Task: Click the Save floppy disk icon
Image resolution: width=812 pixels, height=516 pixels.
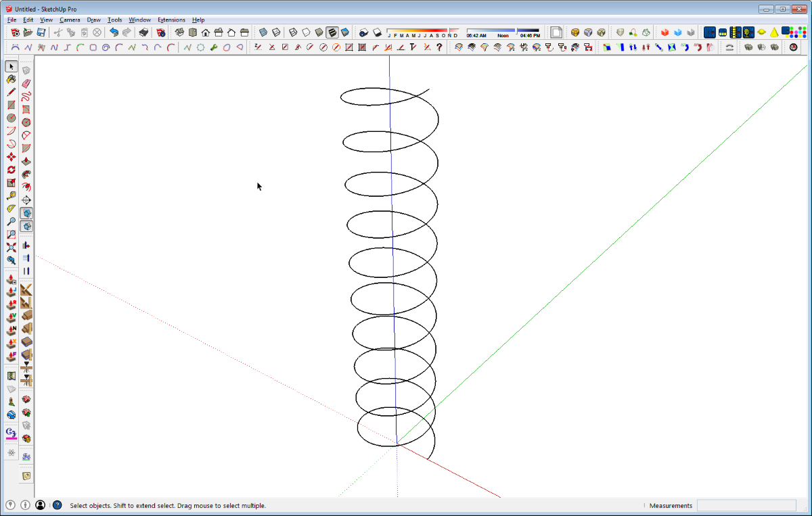Action: (41, 32)
